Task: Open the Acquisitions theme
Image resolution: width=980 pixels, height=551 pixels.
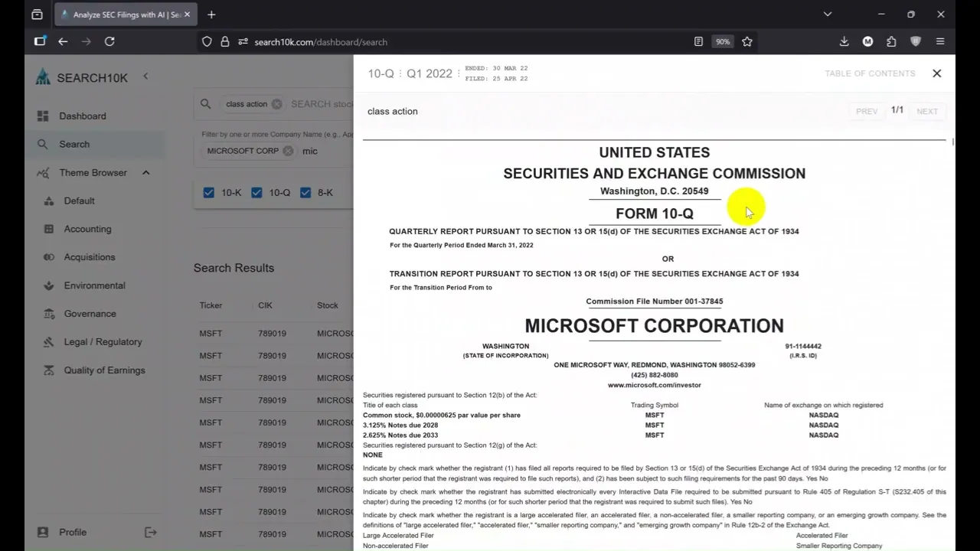Action: click(x=90, y=257)
